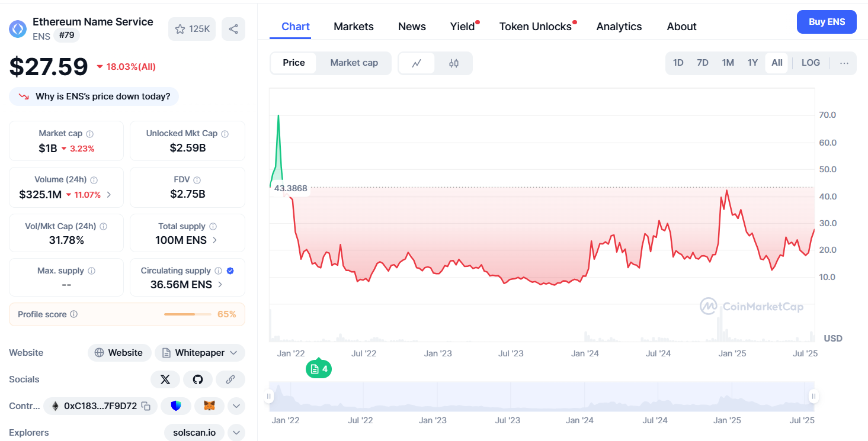This screenshot has height=441, width=868.
Task: Click contract address 0xC183...7F9D72
Action: click(x=100, y=406)
